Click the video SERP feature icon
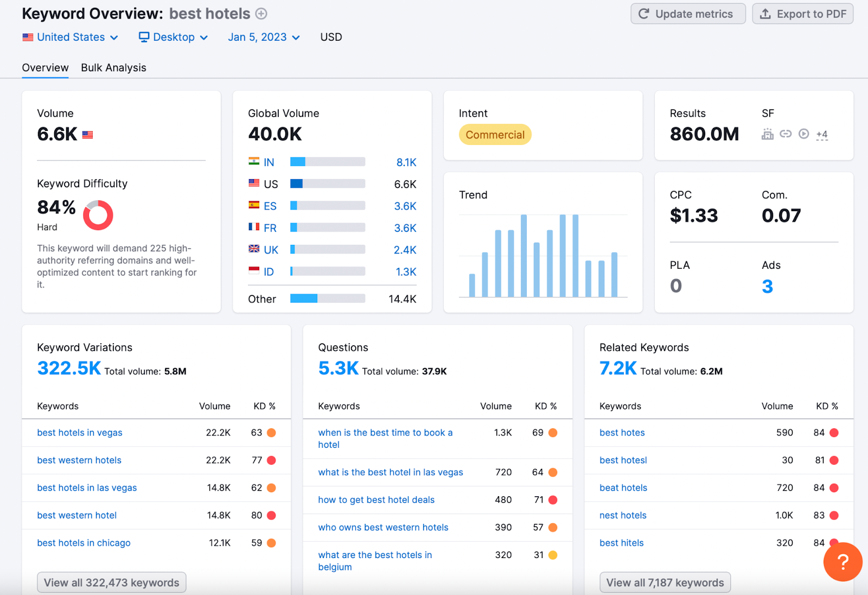 tap(804, 134)
